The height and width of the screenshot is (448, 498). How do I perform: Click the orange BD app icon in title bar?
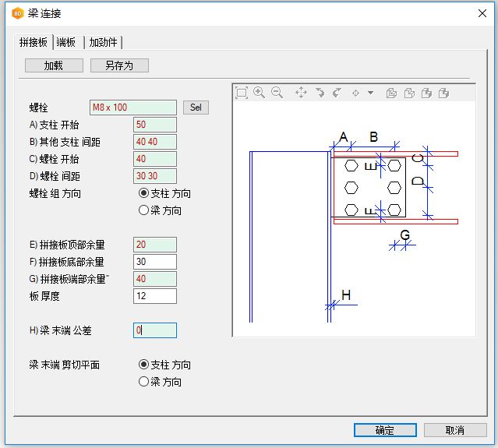click(x=18, y=13)
